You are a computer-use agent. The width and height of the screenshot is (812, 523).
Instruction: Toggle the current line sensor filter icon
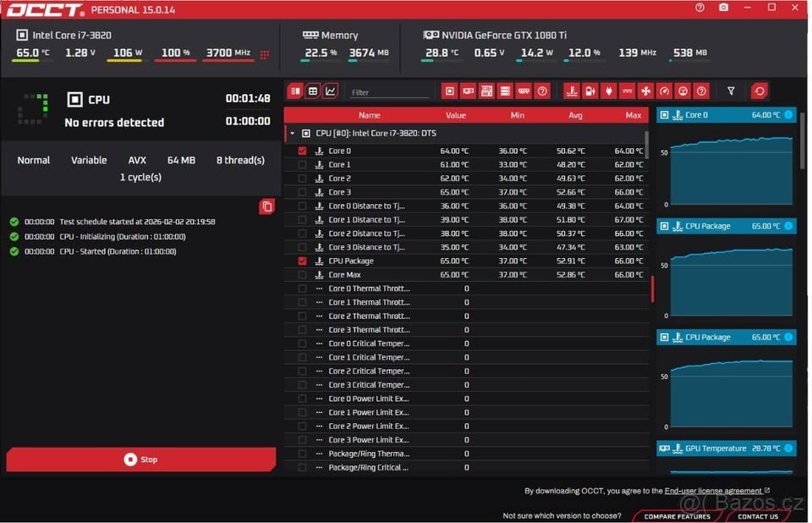point(627,91)
